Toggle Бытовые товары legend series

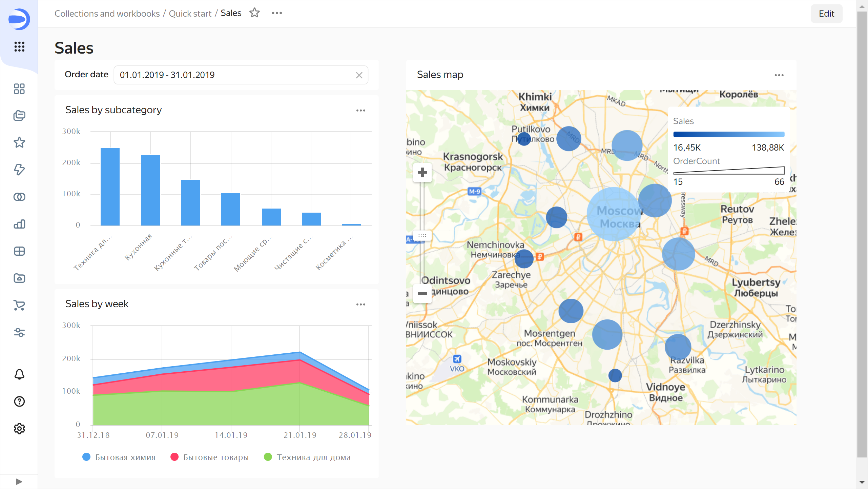[x=210, y=457]
